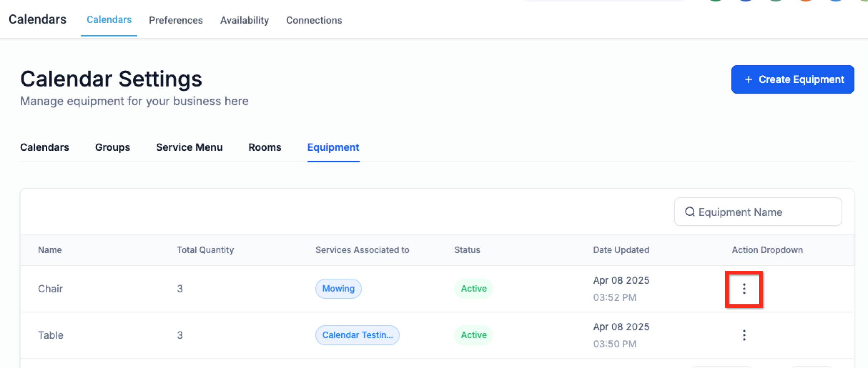Open the action menu for the Chair row
Screen dimensions: 868x368
point(744,289)
